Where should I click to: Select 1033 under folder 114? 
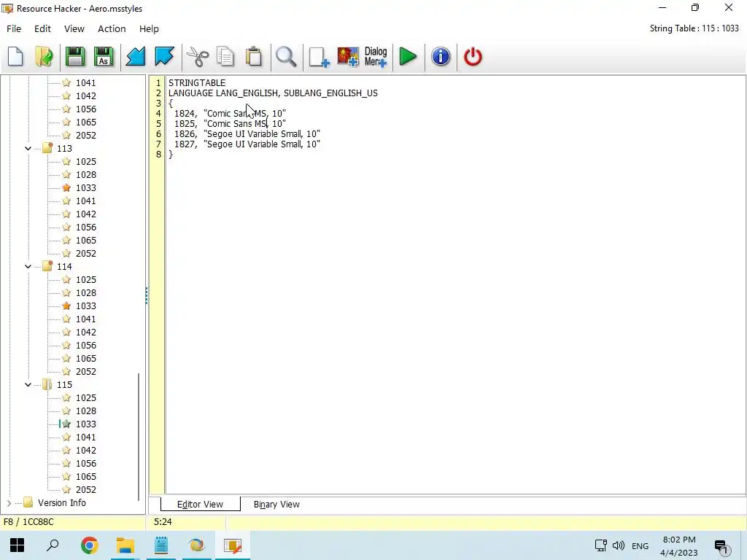coord(86,306)
